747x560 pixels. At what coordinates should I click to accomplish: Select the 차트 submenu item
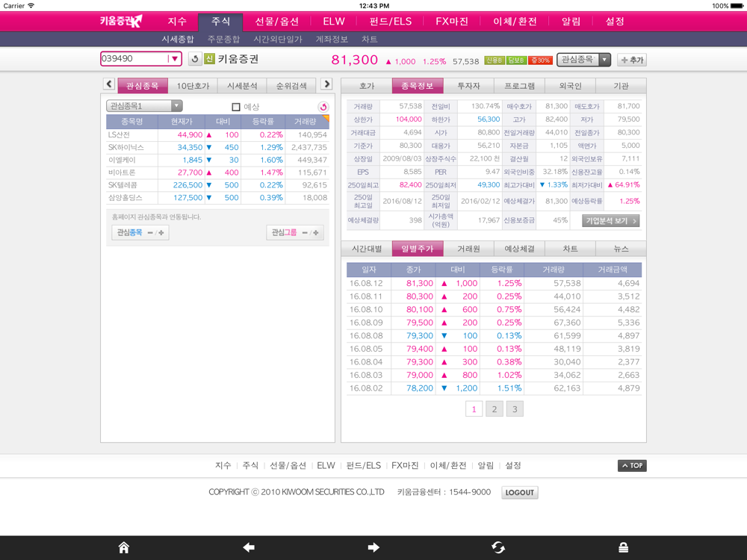[x=369, y=39]
